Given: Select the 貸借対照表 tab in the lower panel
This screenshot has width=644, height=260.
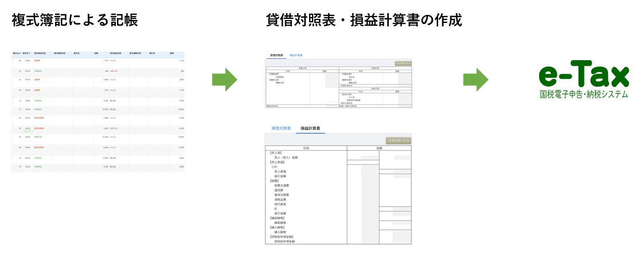Looking at the screenshot, I should point(281,128).
